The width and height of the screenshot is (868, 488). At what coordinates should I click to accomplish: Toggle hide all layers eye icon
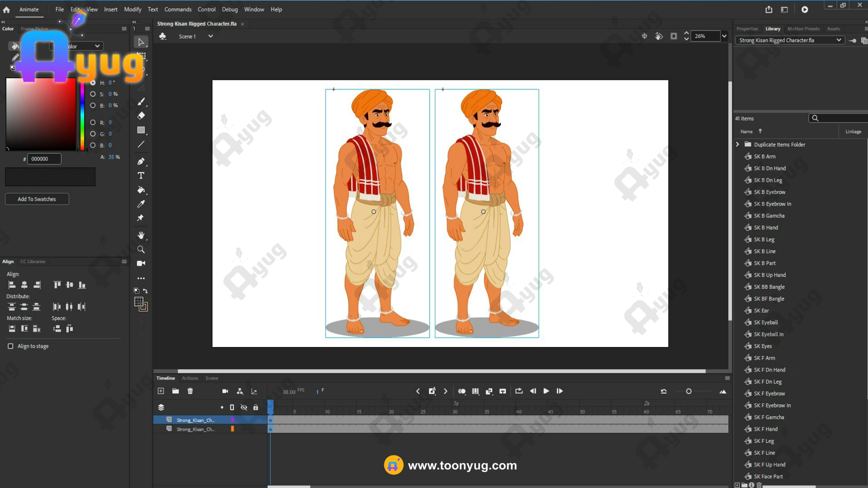tap(244, 408)
